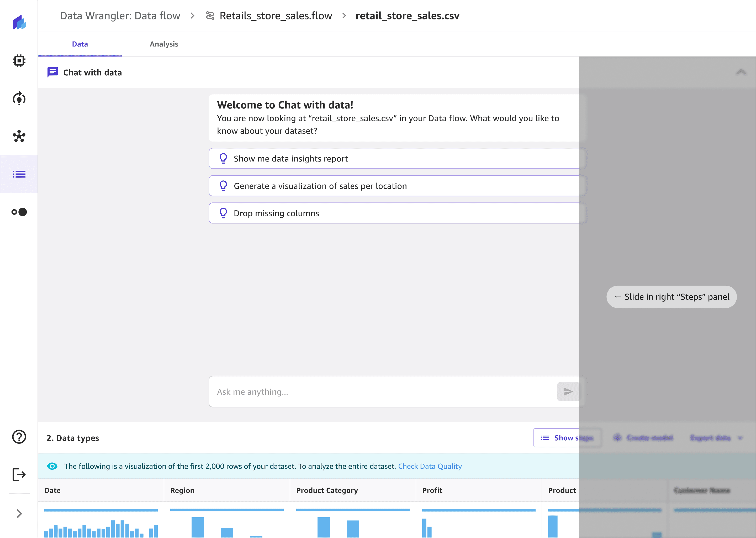
Task: Open Retails_store_sales.flow breadcrumb
Action: [275, 15]
